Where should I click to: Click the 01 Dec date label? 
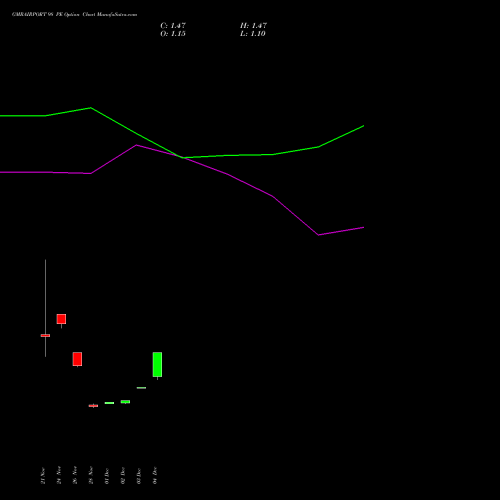107,476
